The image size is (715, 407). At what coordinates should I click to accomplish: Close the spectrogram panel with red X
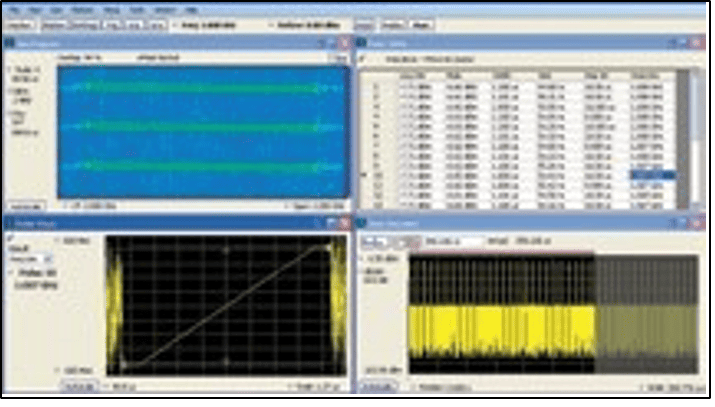[343, 43]
